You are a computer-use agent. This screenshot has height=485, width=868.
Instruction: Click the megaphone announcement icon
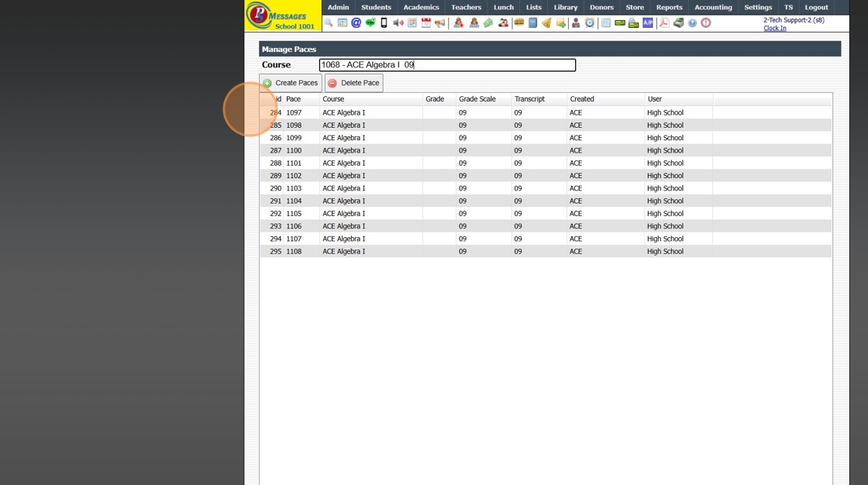coord(440,23)
